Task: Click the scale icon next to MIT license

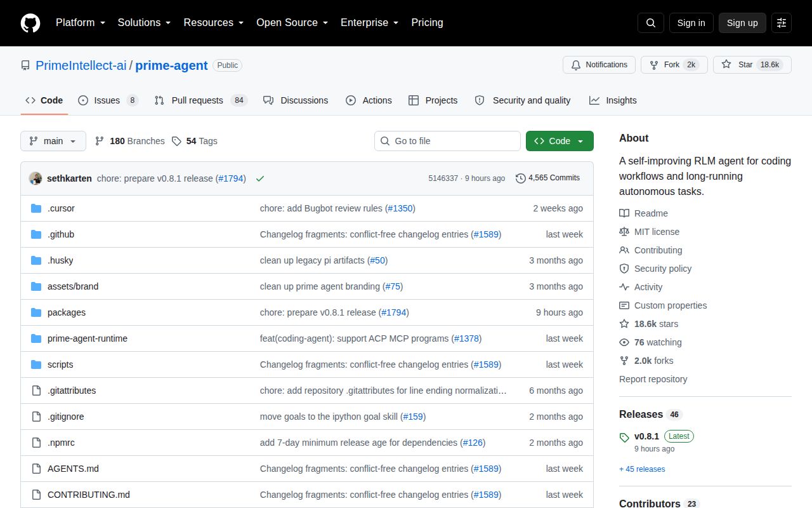Action: click(624, 232)
